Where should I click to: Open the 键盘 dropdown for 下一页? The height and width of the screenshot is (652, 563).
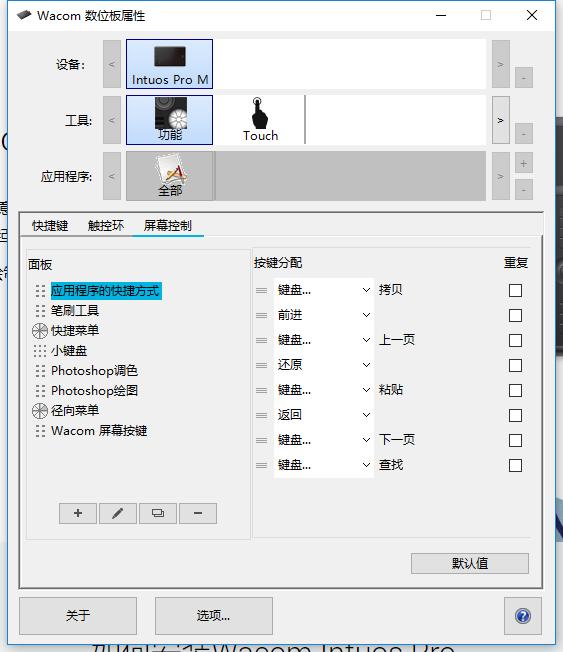(323, 440)
